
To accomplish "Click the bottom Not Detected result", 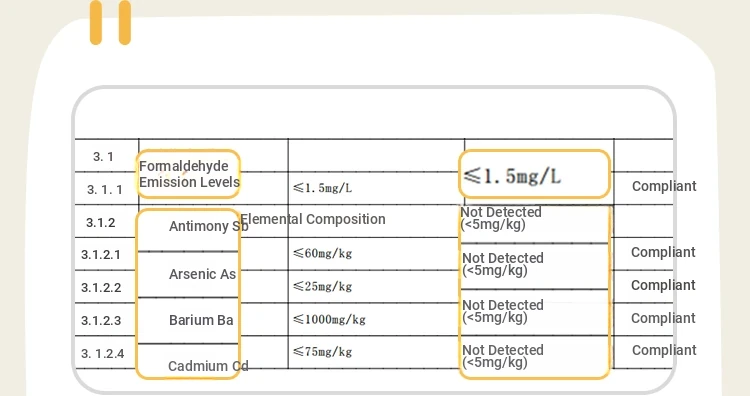I will [x=503, y=356].
